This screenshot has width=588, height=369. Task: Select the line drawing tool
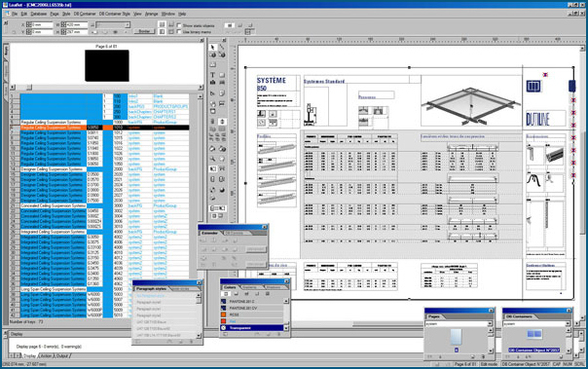222,48
